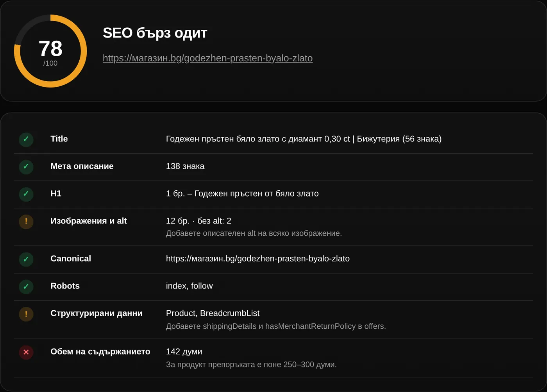Click the 'H1' row label

point(56,193)
